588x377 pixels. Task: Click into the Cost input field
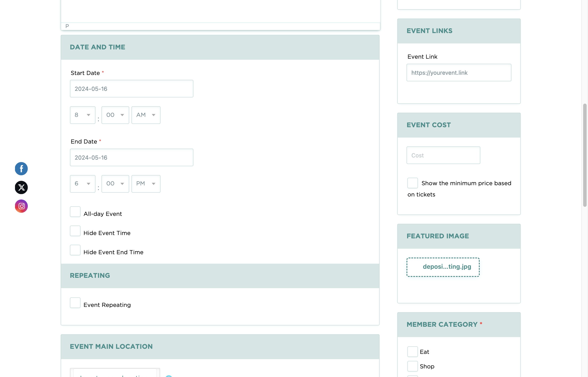[x=444, y=155]
